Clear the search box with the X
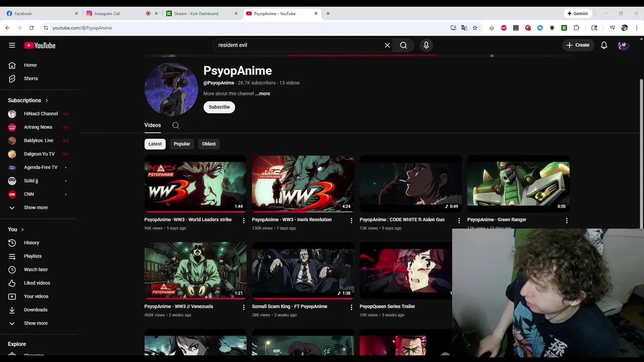The width and height of the screenshot is (644, 362). tap(387, 45)
